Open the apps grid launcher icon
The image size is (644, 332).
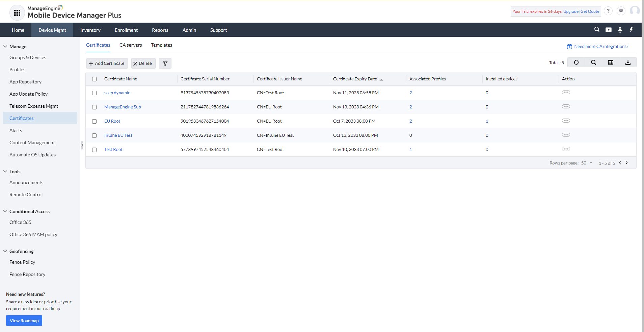click(17, 13)
